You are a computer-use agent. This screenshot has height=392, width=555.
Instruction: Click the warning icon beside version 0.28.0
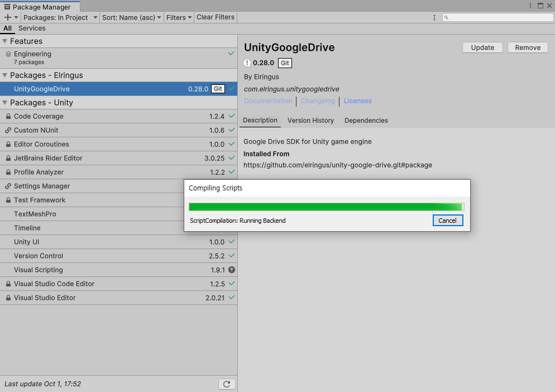pos(247,63)
